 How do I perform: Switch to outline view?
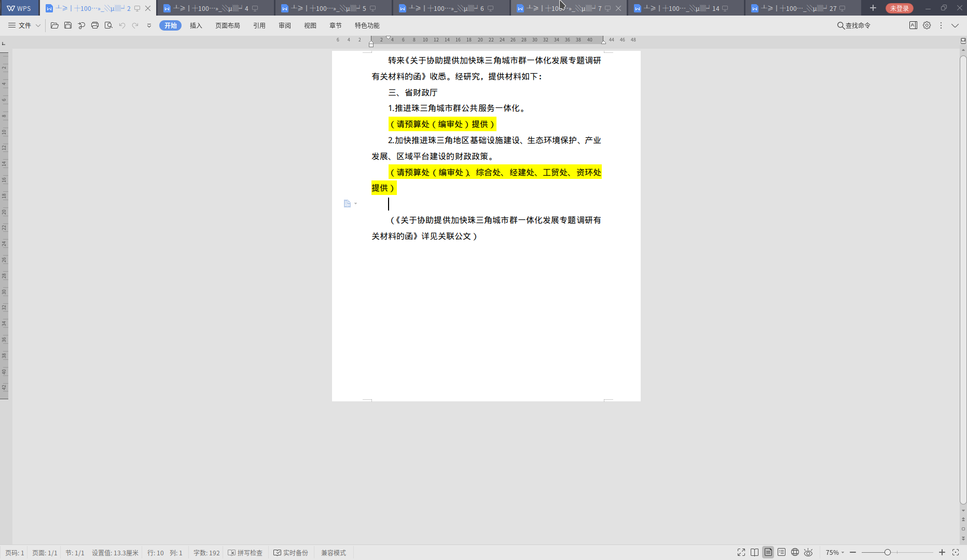point(781,552)
